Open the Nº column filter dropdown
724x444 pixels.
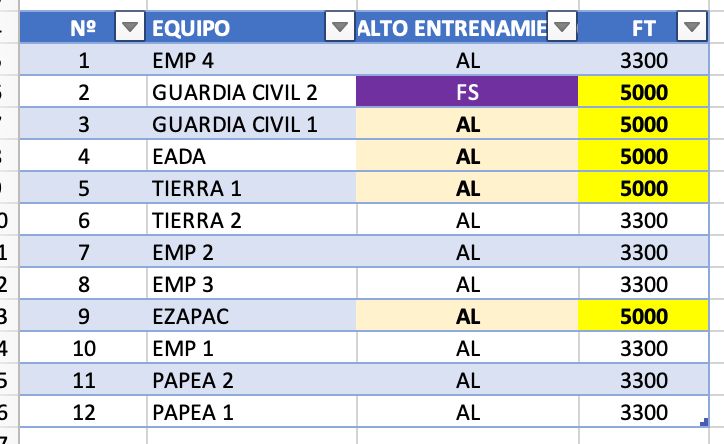point(130,29)
